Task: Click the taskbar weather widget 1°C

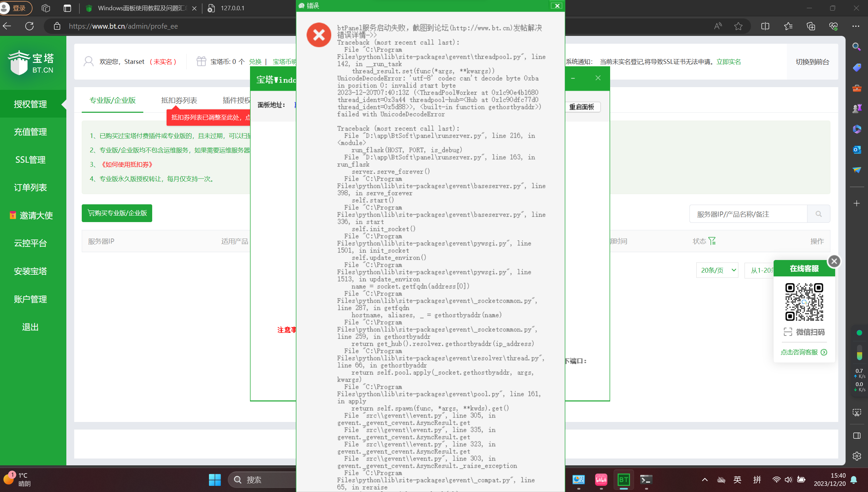Action: (17, 479)
